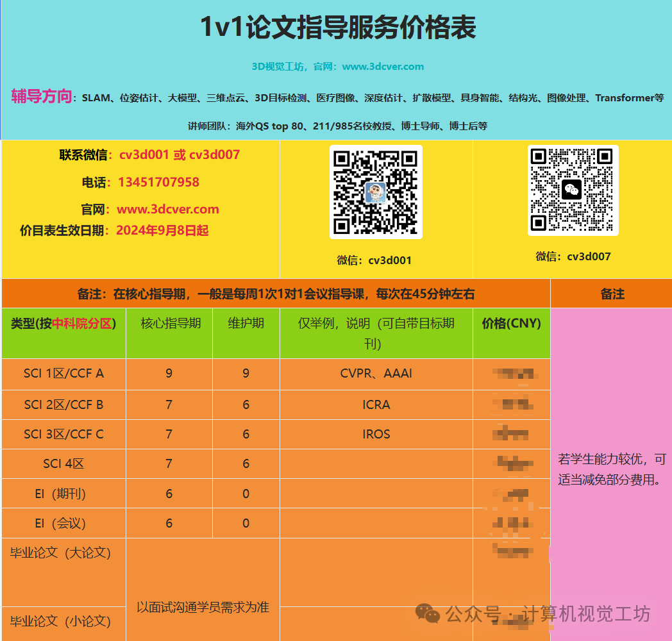Click column header 仅举例，说明 (可自带目标期刊)
The width and height of the screenshot is (672, 641).
376,333
